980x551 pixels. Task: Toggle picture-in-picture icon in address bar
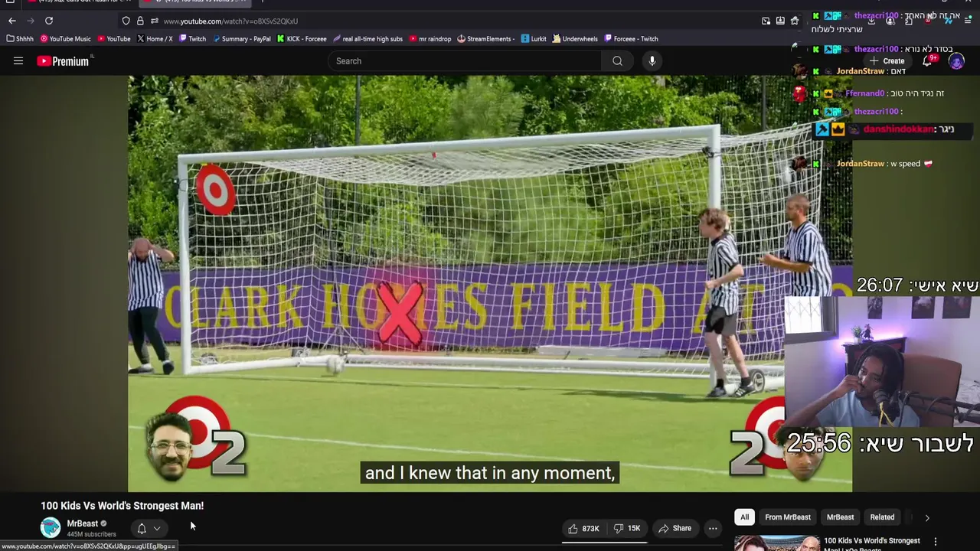point(766,21)
